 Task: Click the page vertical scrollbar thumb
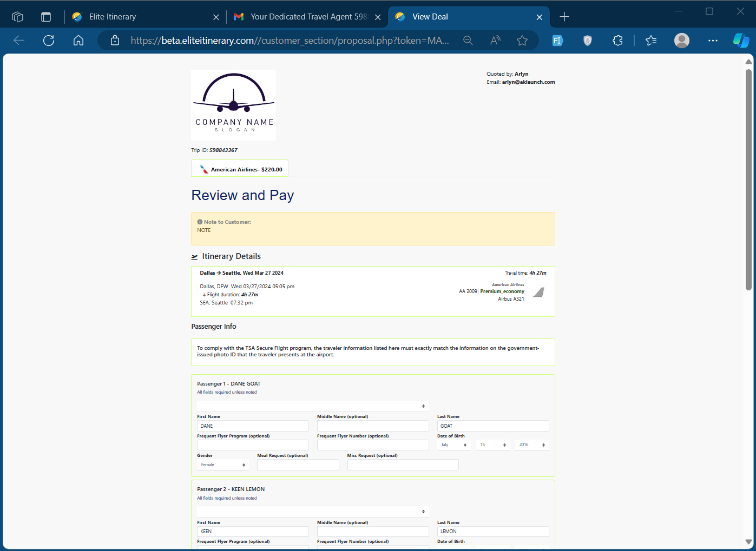tap(748, 178)
